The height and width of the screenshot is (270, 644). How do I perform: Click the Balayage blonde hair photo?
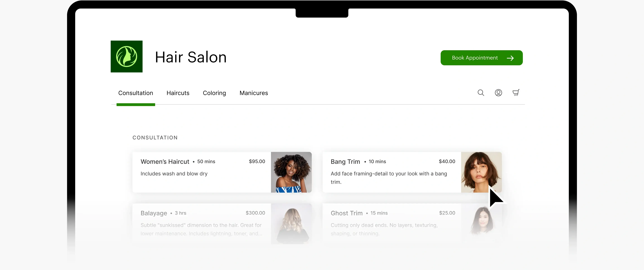coord(291,224)
